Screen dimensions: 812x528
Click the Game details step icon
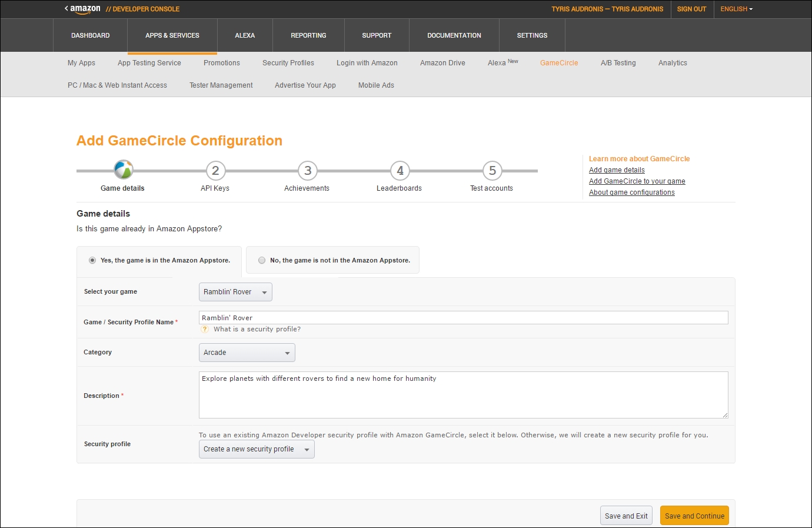(x=124, y=170)
